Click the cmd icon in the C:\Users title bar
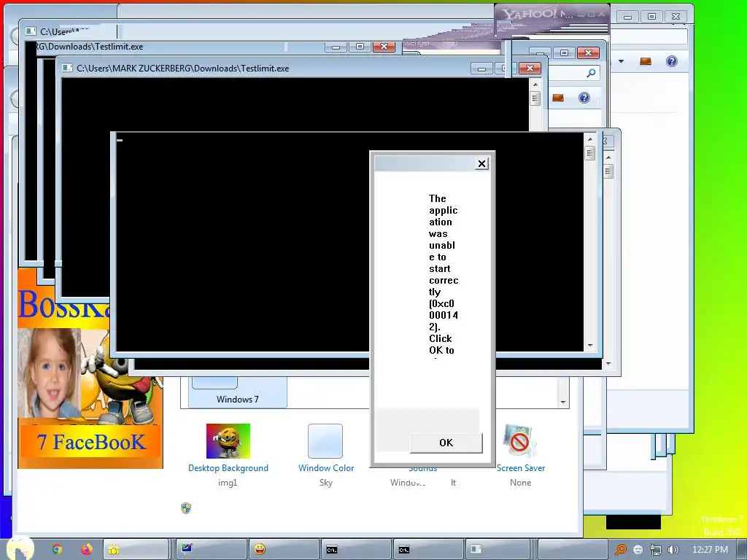This screenshot has height=560, width=747. pyautogui.click(x=31, y=31)
